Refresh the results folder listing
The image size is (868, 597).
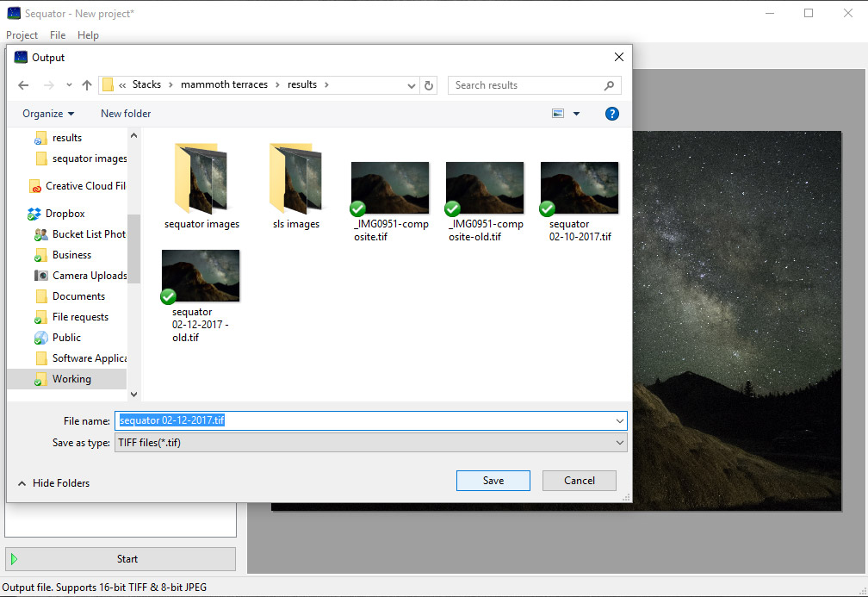point(429,85)
